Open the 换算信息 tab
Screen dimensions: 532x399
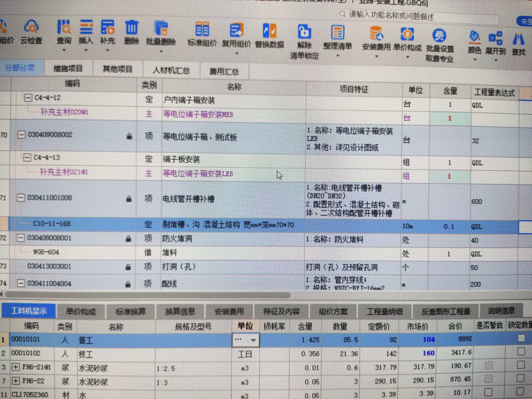point(180,311)
